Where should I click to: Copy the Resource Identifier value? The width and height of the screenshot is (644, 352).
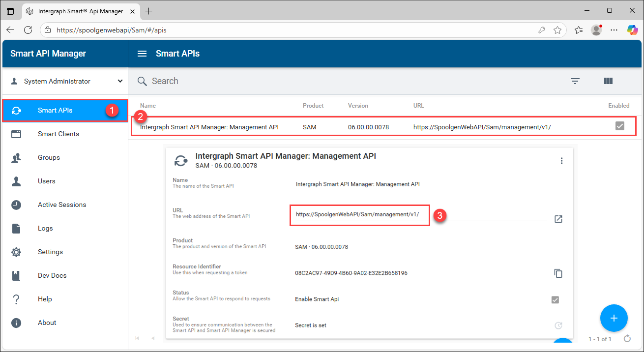pos(558,273)
